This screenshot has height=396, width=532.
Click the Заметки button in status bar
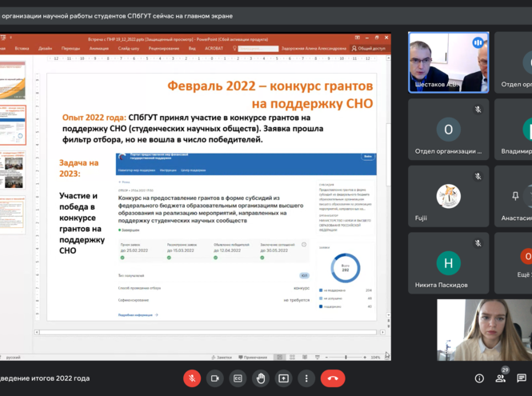click(220, 357)
